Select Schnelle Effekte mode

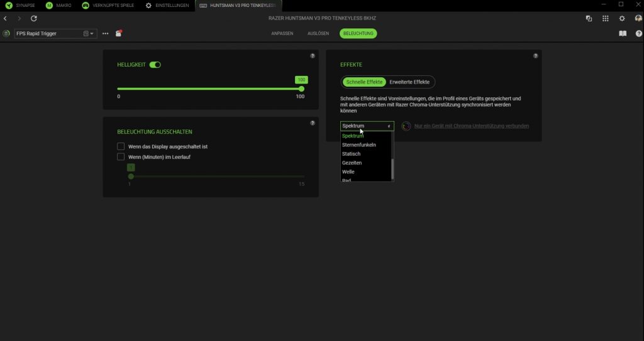pos(364,82)
